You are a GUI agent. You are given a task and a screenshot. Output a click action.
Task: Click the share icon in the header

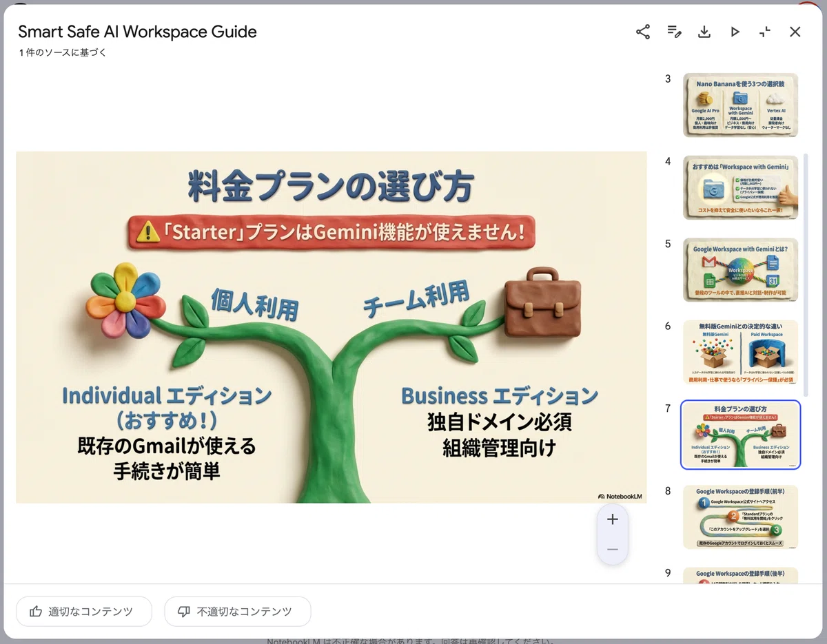coord(643,32)
